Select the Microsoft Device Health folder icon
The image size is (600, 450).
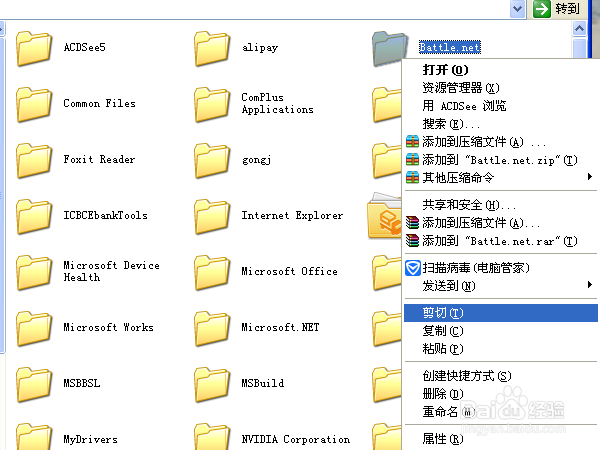[34, 271]
